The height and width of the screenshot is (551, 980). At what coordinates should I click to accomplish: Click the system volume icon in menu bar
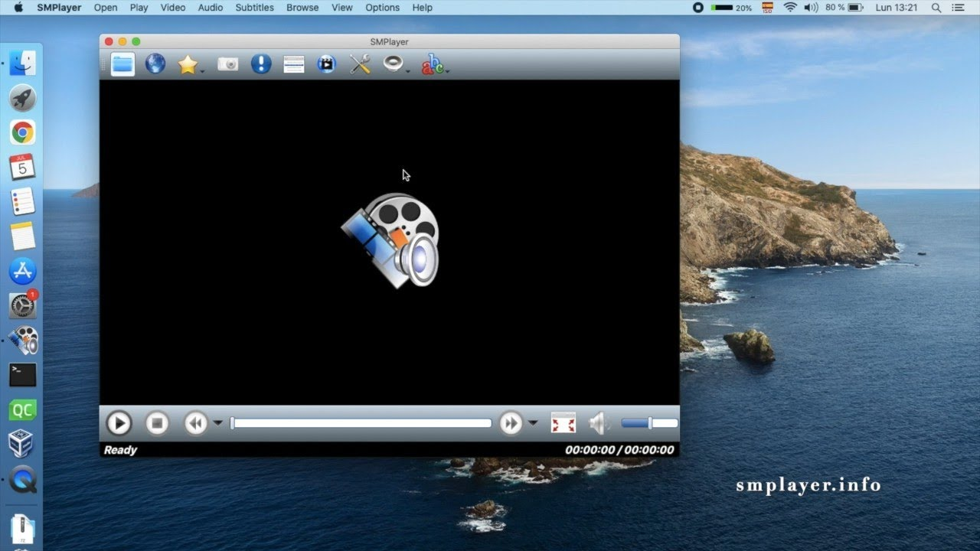[x=812, y=8]
